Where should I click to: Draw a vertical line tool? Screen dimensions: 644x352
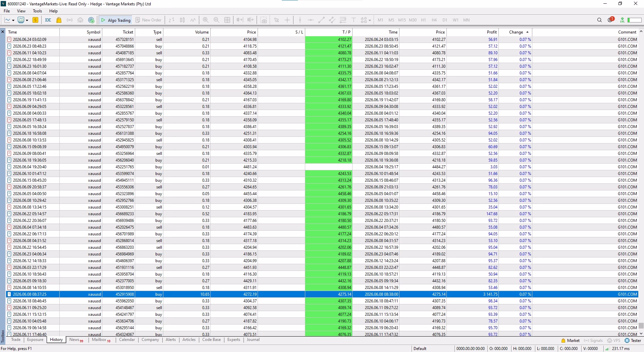point(300,20)
